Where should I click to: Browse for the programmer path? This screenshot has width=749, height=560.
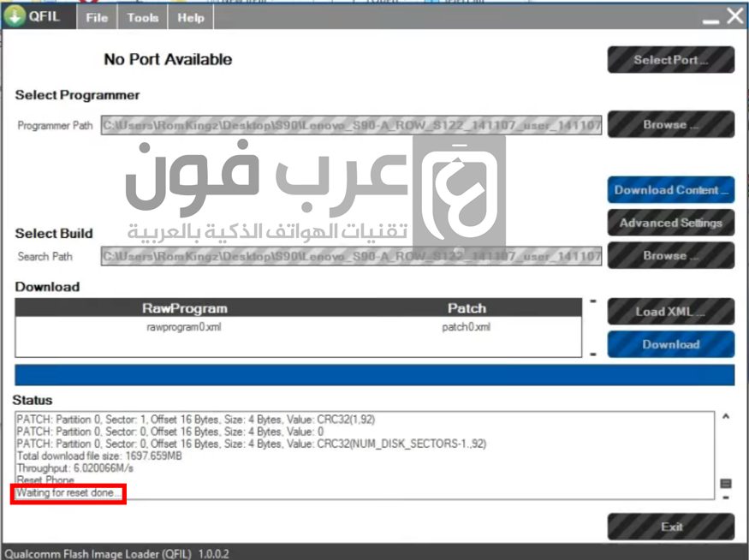click(x=670, y=124)
